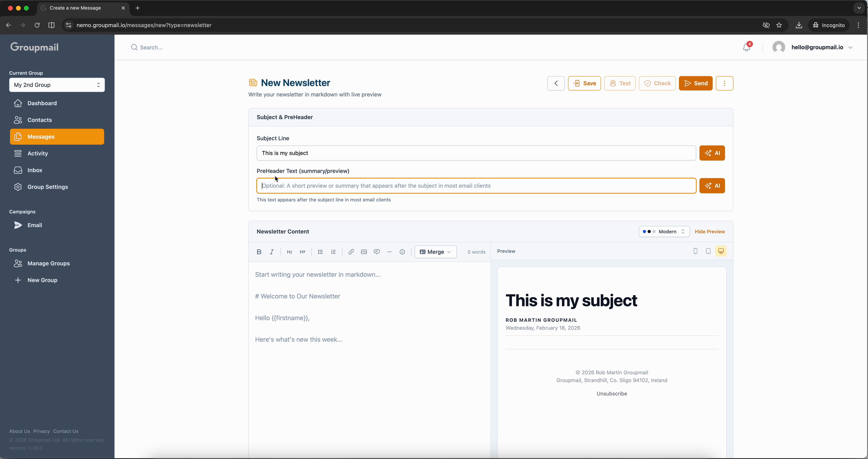Insert a numbered list
The height and width of the screenshot is (459, 868).
coord(333,252)
